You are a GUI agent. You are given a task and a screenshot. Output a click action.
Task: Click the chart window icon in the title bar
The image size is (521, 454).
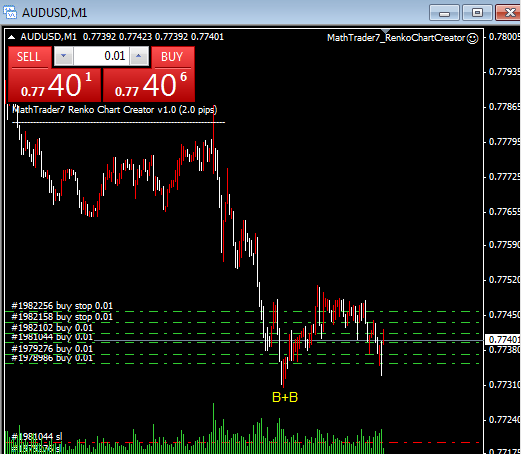(10, 12)
